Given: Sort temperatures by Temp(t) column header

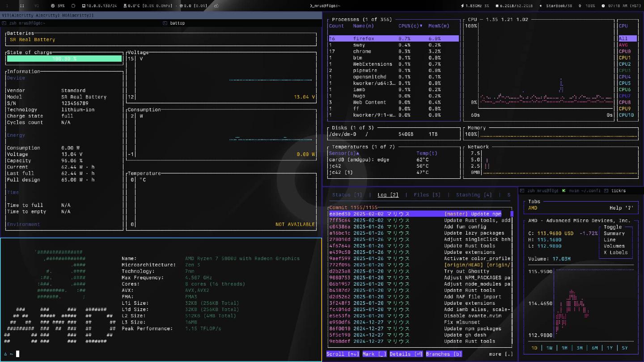Looking at the screenshot, I should click(x=427, y=153).
